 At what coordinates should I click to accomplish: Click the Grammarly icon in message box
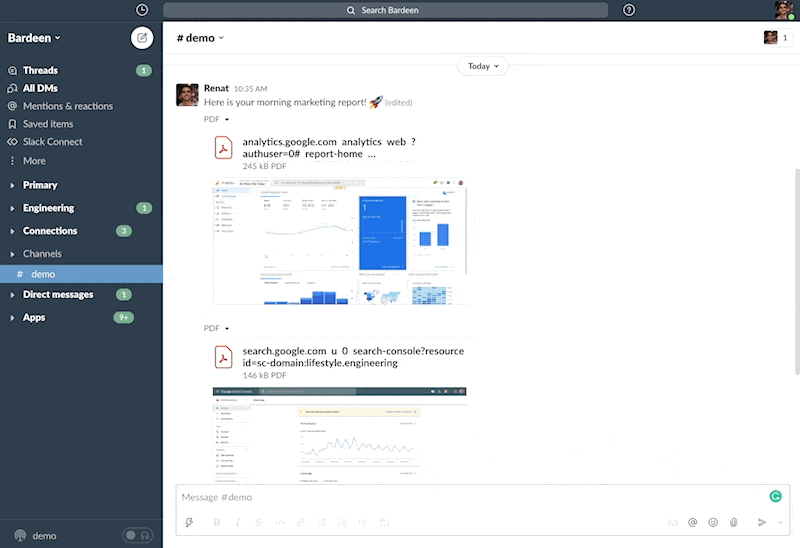(776, 496)
